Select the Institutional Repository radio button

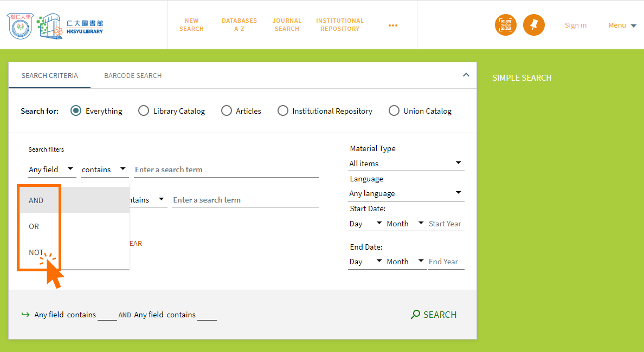point(283,111)
